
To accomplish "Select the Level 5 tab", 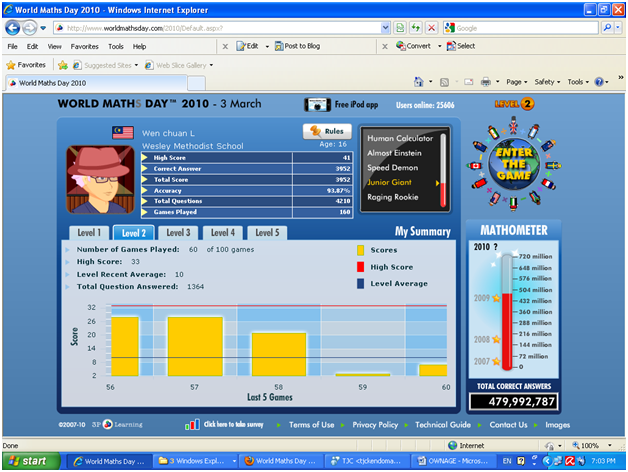I will (x=267, y=233).
